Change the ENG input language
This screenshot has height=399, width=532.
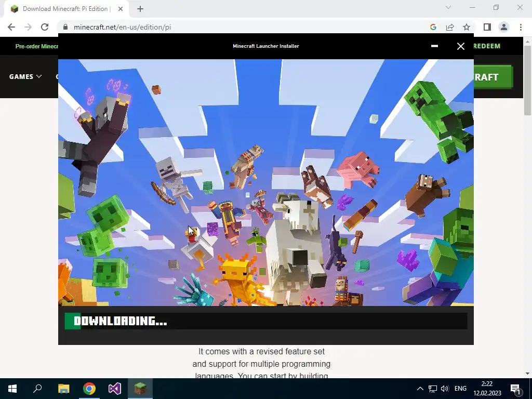pos(460,389)
